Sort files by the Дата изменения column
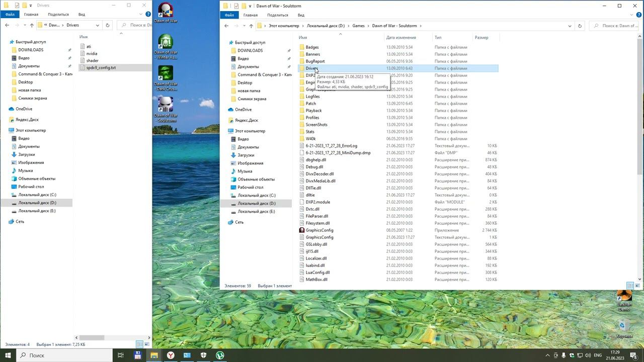644x362 pixels. click(x=401, y=37)
